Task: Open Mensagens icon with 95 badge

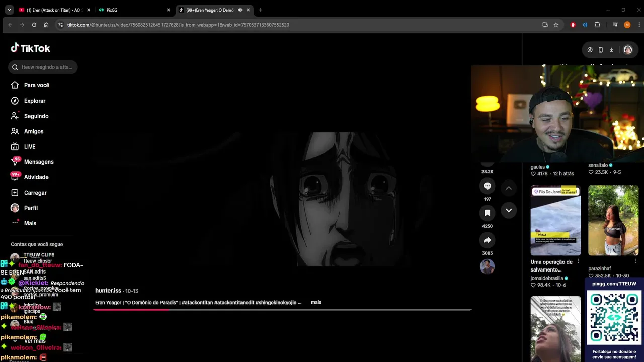Action: (x=15, y=162)
